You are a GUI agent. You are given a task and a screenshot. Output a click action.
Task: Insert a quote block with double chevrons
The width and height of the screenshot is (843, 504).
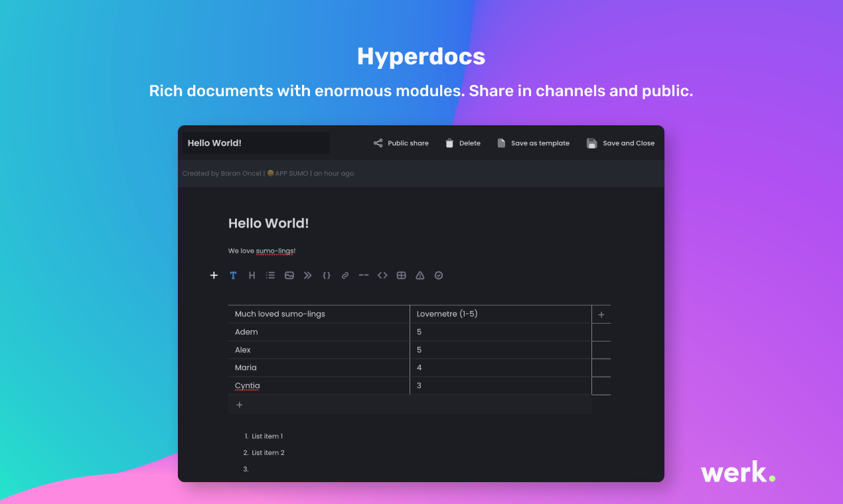(x=307, y=275)
